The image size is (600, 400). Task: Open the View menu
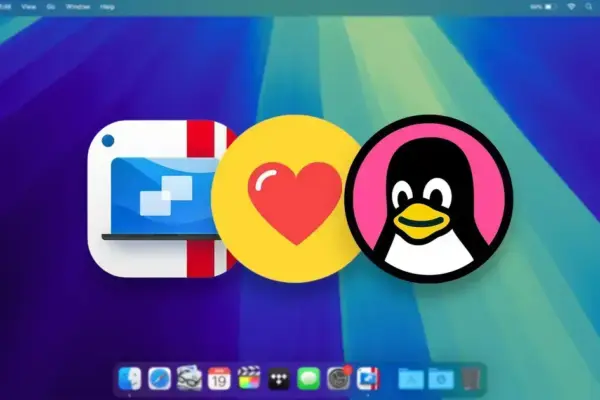tap(29, 7)
